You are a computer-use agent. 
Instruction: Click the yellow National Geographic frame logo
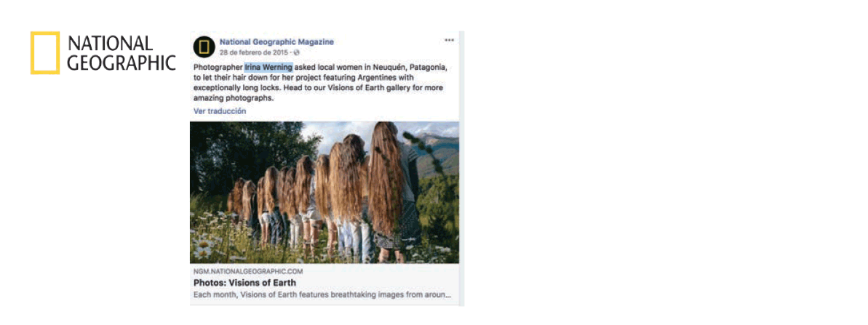tap(45, 53)
